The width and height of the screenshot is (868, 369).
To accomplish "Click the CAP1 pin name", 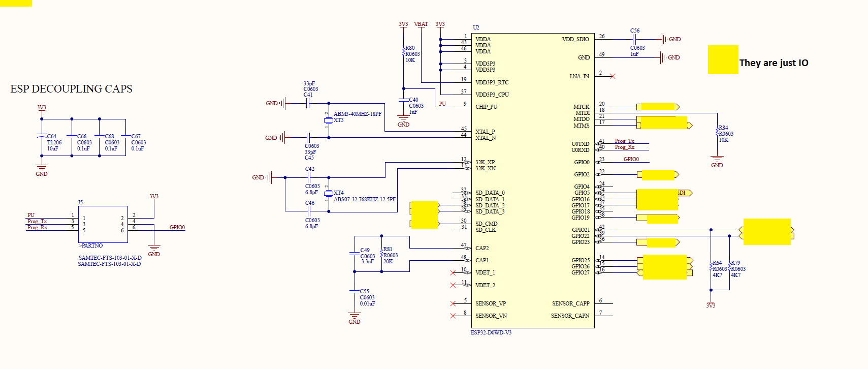I will pyautogui.click(x=482, y=260).
